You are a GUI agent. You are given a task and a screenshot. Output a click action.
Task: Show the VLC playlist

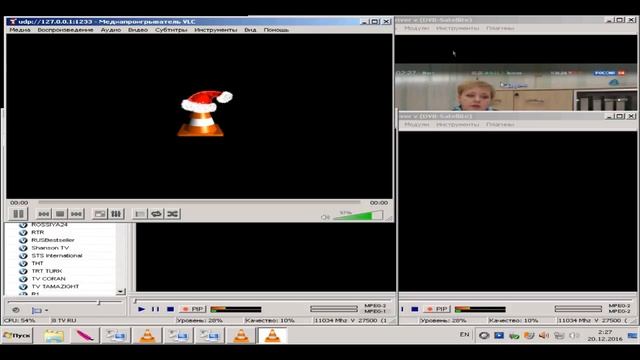tap(140, 214)
